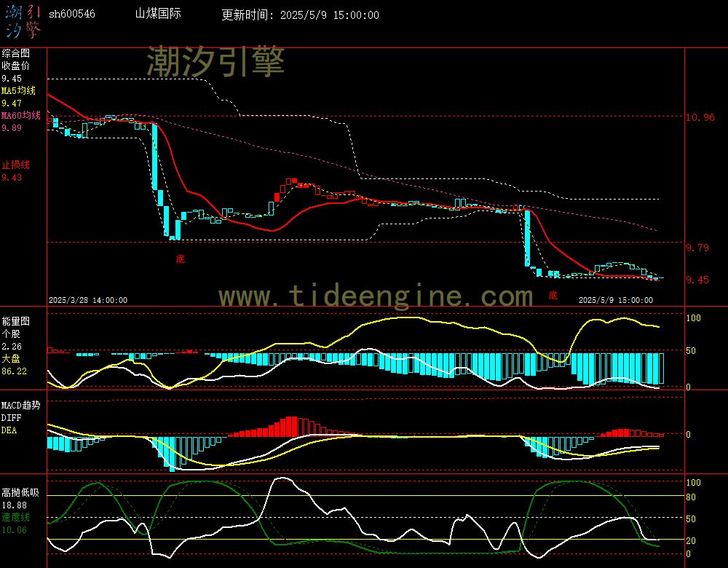The image size is (728, 568).
Task: Click the 速度线 legend label
Action: point(16,517)
